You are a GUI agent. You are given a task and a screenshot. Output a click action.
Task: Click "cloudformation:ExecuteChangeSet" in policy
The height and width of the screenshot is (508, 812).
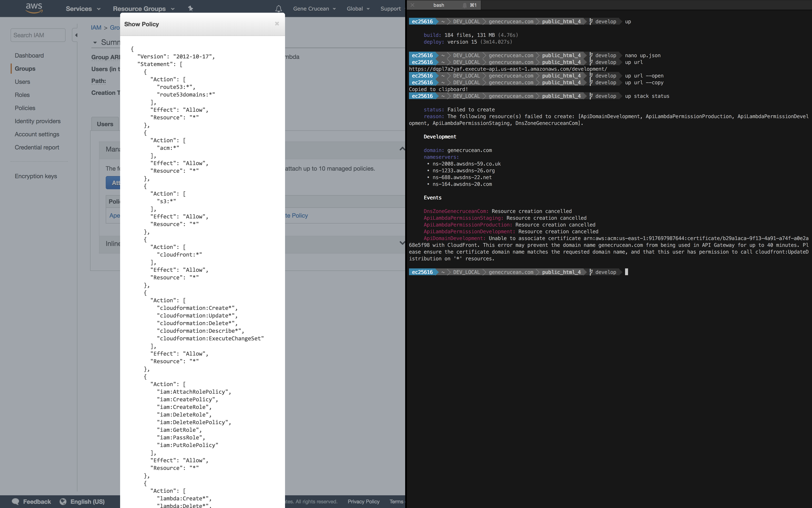[x=210, y=338]
